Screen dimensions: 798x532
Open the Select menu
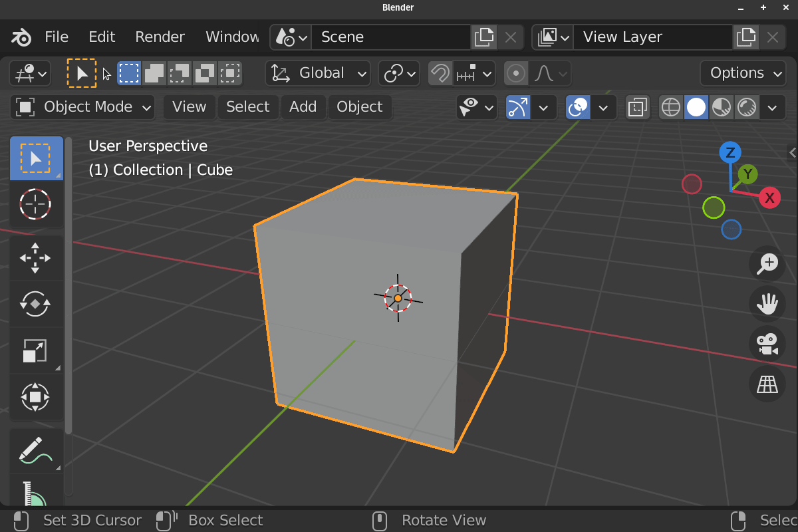pos(247,107)
